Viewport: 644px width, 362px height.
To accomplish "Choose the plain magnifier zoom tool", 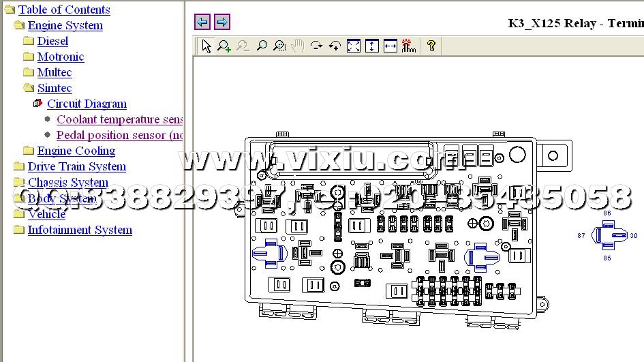I will click(x=261, y=46).
